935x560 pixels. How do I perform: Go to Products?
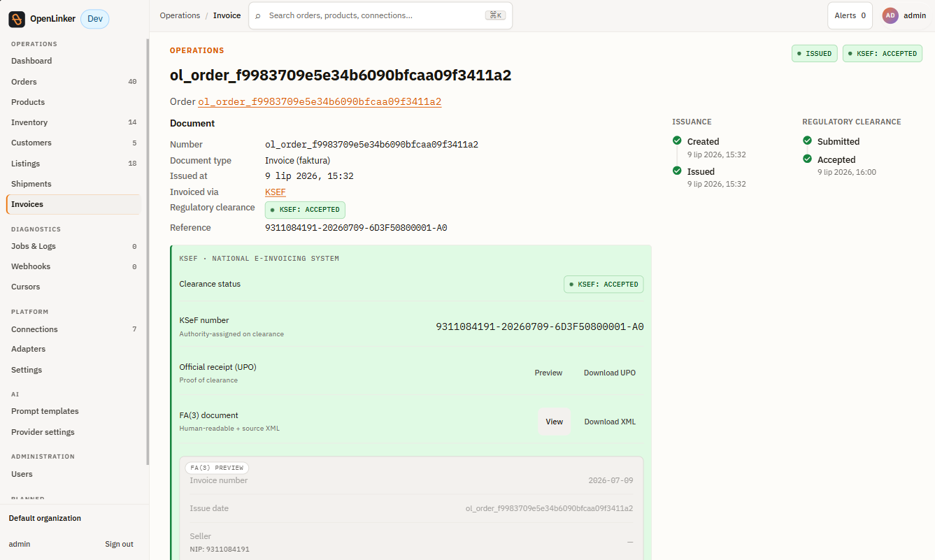pos(73,102)
